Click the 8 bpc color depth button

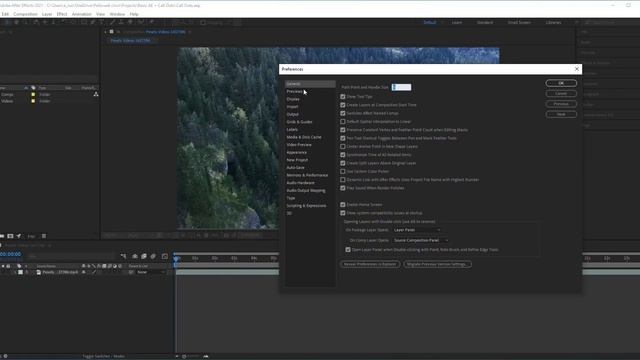(x=31, y=236)
